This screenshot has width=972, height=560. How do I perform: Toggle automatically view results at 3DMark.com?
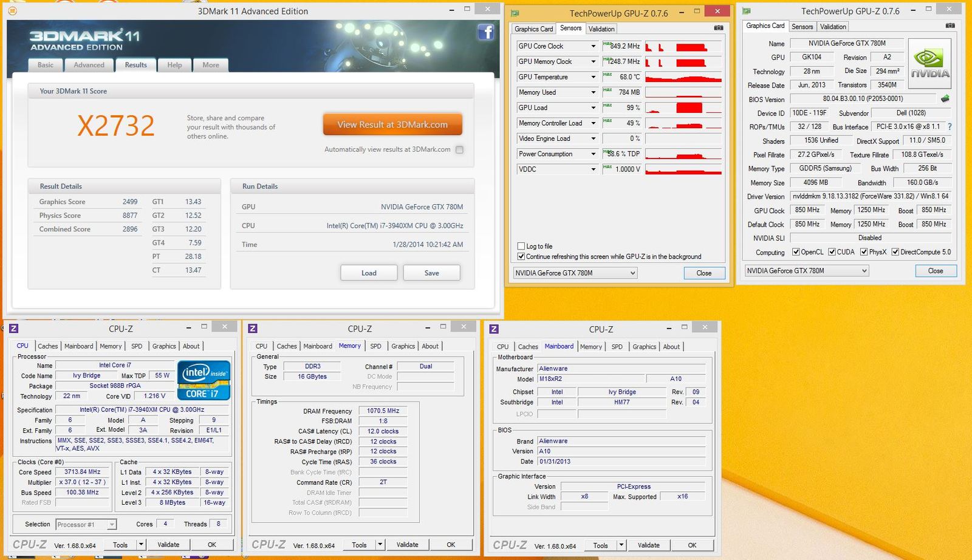coord(460,149)
